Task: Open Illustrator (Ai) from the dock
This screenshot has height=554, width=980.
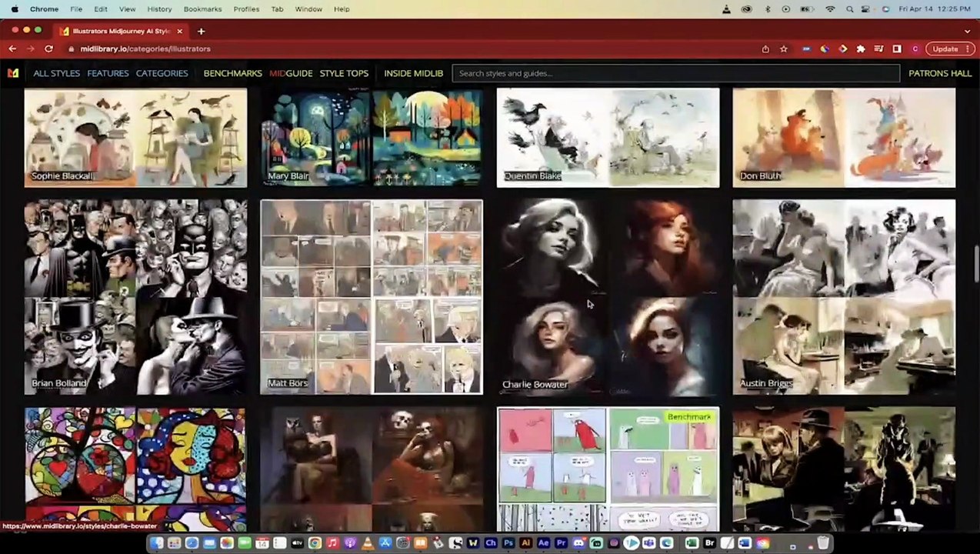Action: pyautogui.click(x=525, y=543)
